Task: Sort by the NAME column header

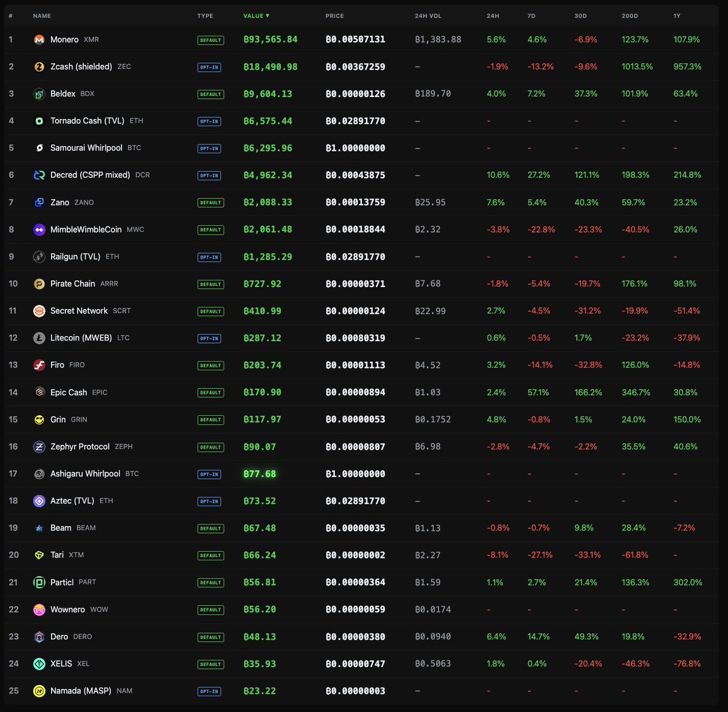Action: (42, 16)
